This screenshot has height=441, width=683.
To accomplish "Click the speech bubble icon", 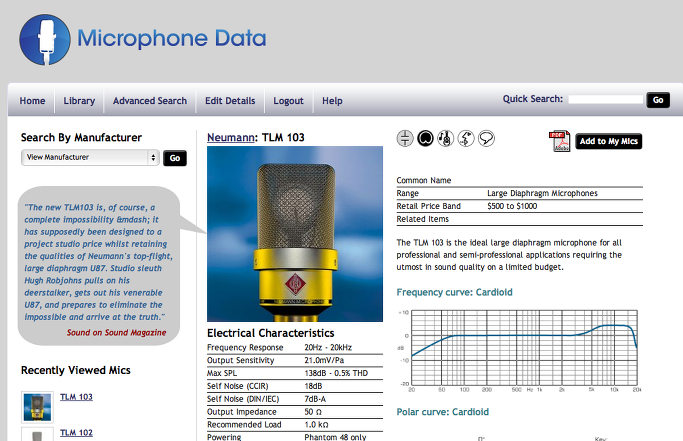I will coord(486,139).
